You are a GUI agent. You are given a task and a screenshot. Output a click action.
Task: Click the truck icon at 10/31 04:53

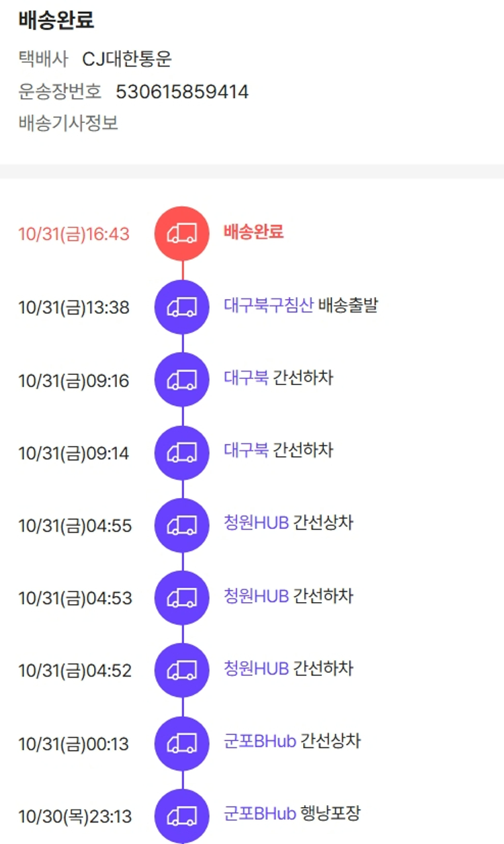point(182,597)
